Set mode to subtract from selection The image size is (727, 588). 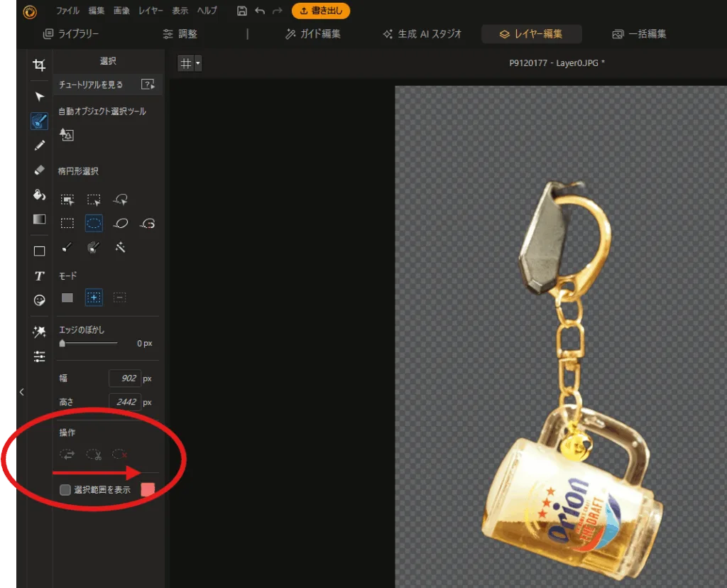119,298
